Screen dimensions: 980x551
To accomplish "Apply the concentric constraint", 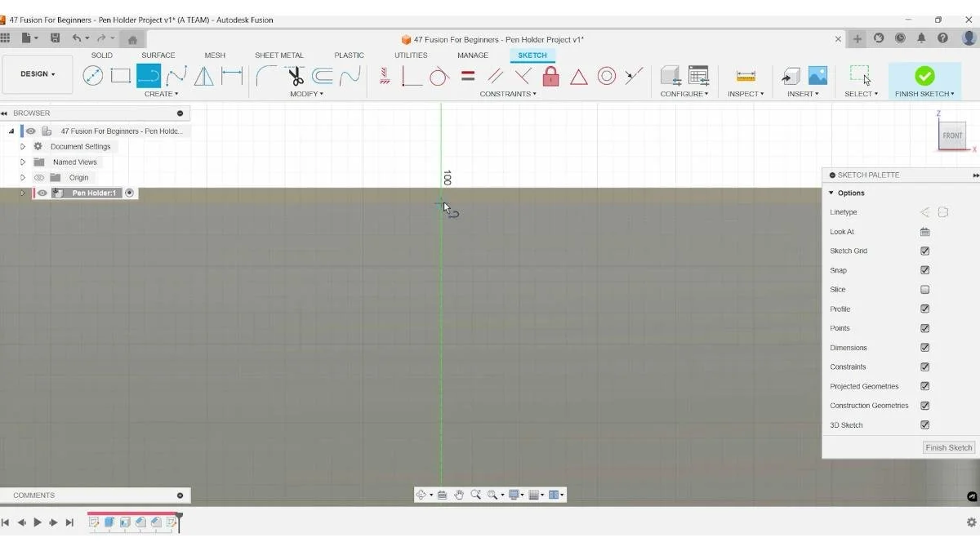I will 607,76.
